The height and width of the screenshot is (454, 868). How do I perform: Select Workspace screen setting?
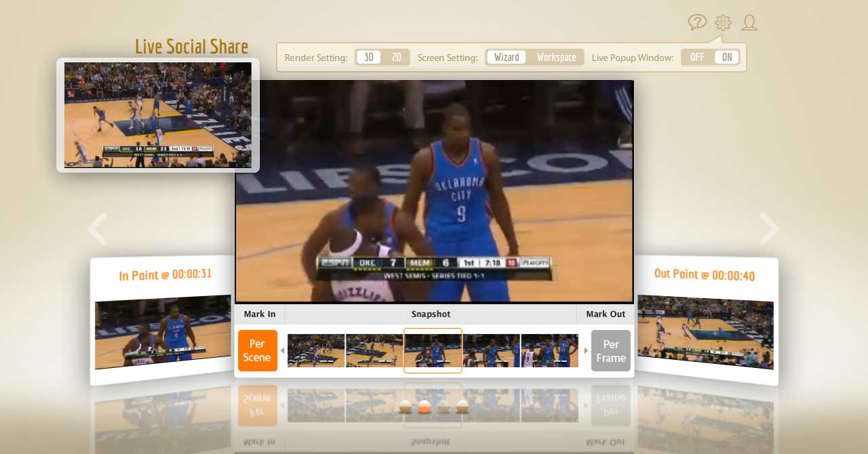click(x=556, y=58)
